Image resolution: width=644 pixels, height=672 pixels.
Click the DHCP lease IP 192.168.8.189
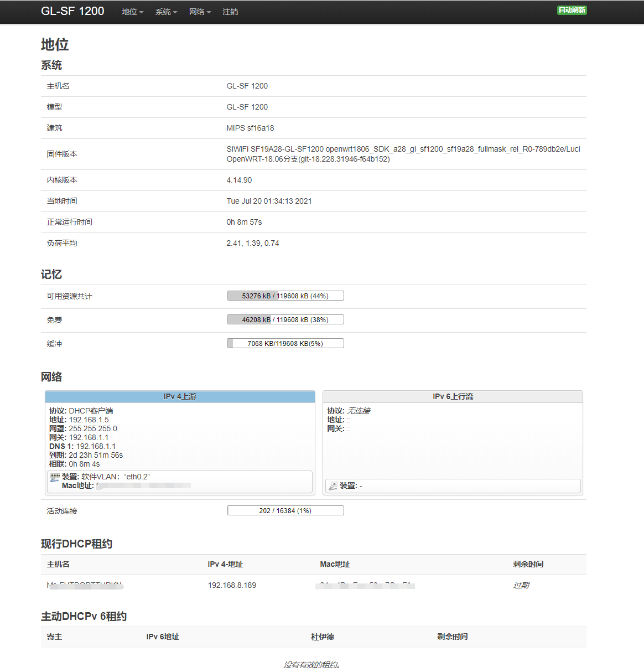click(x=232, y=585)
